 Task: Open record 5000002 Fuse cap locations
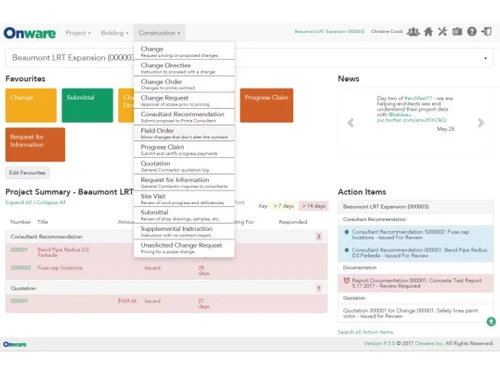21,268
